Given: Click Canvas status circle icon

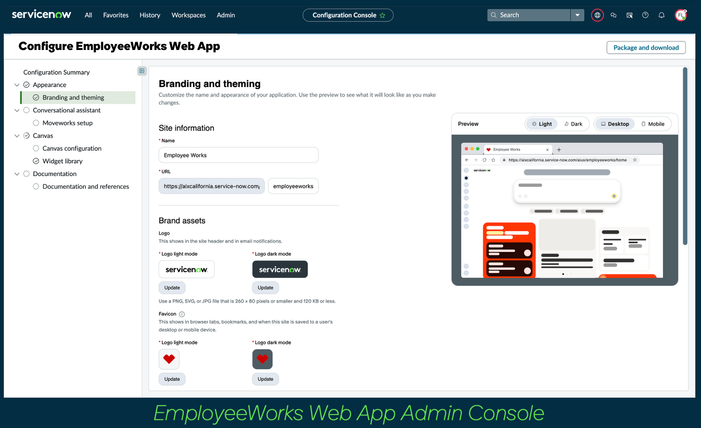Looking at the screenshot, I should [26, 136].
